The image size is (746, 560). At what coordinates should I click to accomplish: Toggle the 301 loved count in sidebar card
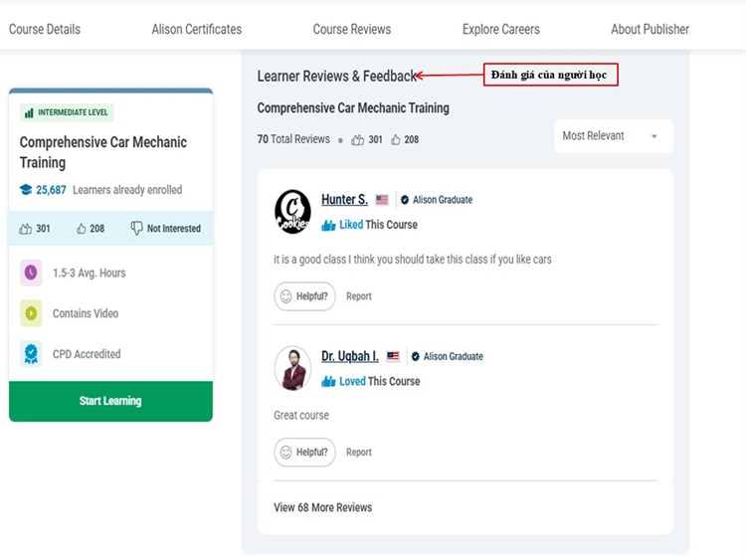tap(35, 229)
